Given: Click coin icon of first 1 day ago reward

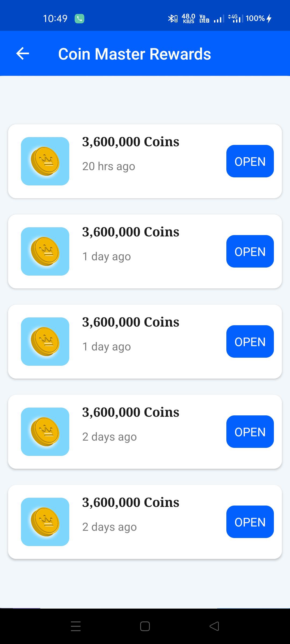Looking at the screenshot, I should (x=45, y=251).
